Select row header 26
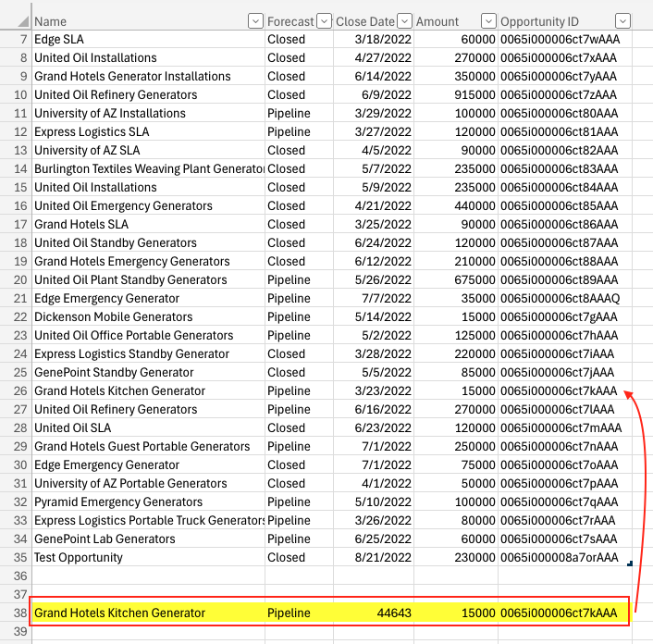 [16, 390]
